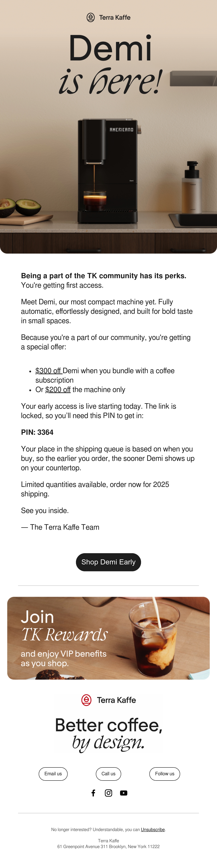
Task: Click the Shop Demi Early button
Action: click(x=108, y=562)
